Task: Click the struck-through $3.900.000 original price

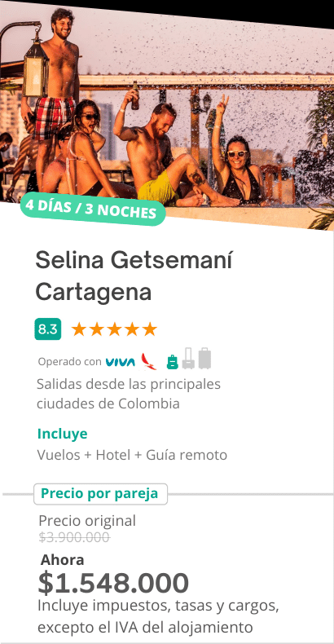Action: (74, 537)
